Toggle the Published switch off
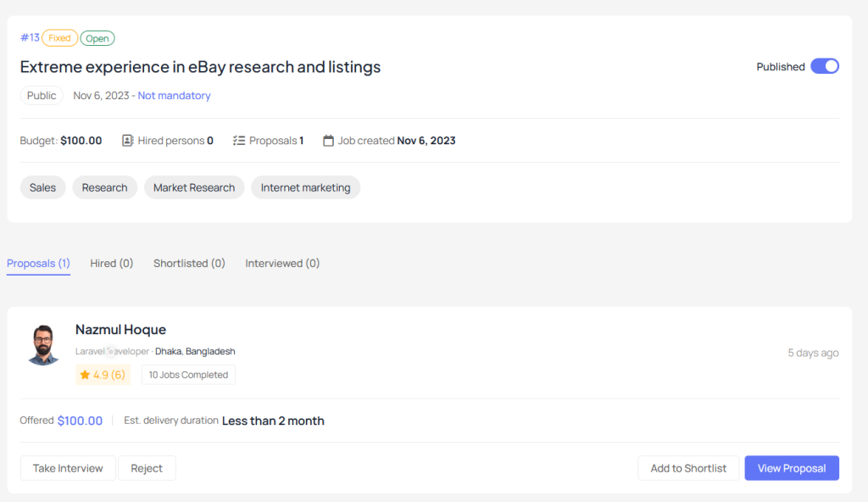 pyautogui.click(x=825, y=66)
